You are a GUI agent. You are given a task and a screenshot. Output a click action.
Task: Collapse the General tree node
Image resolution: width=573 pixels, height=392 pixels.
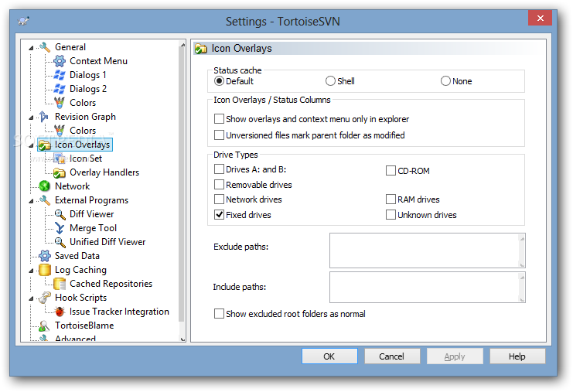[31, 48]
